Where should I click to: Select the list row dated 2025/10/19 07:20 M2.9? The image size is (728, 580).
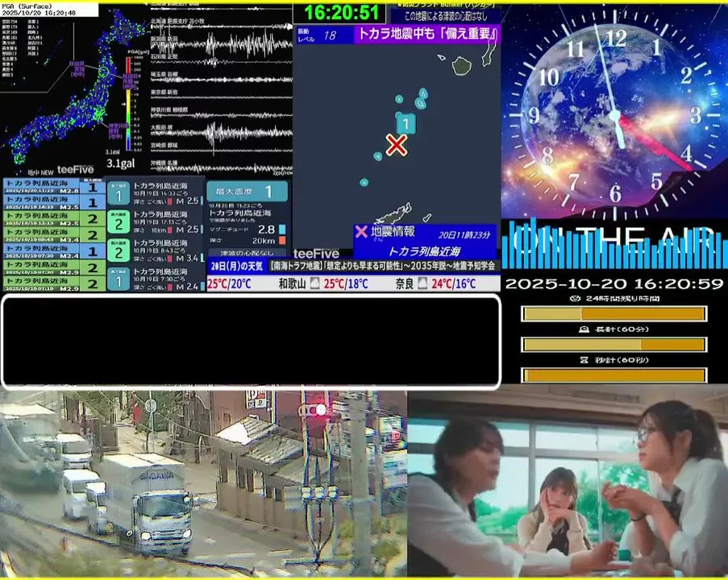54,267
